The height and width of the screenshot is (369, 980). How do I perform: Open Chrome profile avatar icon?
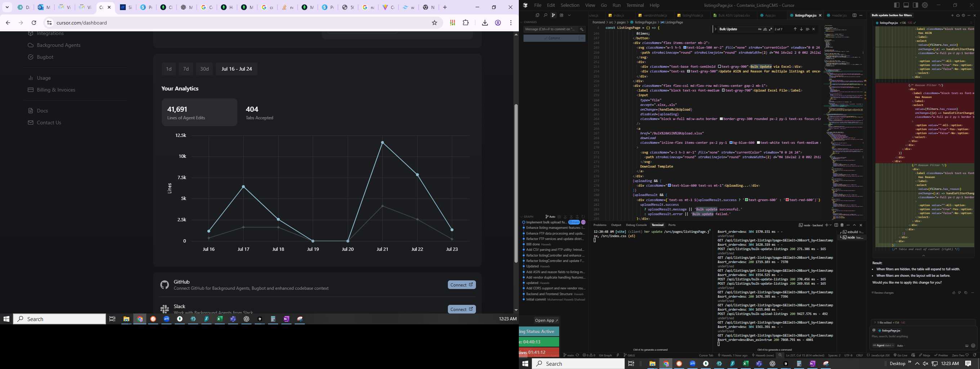498,23
